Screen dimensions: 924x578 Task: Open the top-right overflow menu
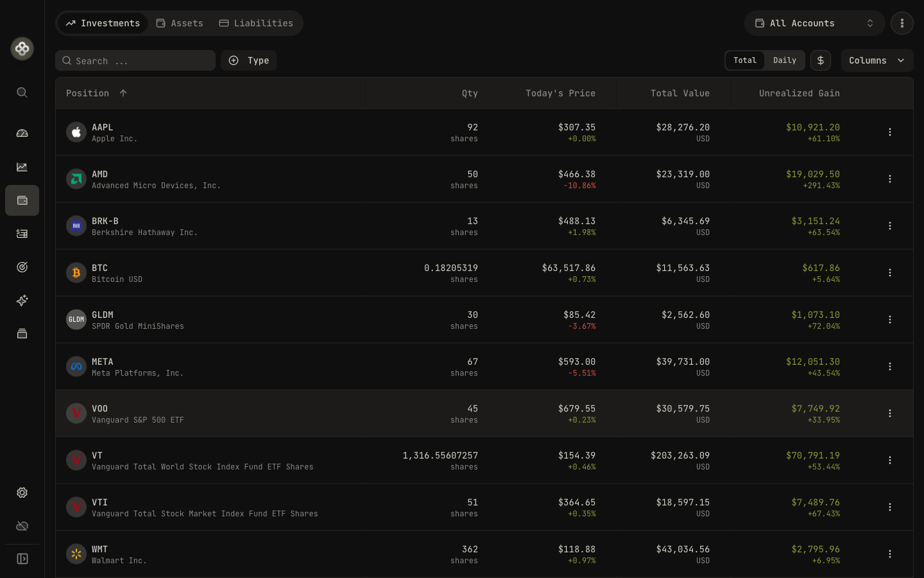point(902,23)
